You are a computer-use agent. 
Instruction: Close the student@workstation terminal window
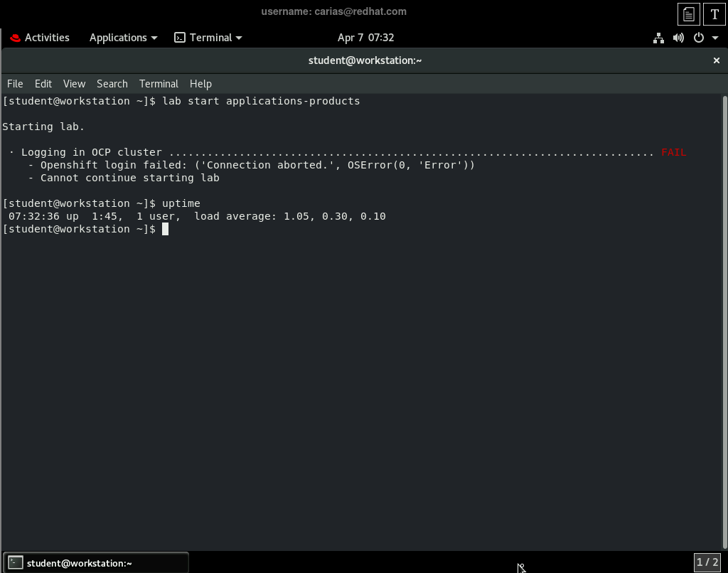tap(717, 60)
